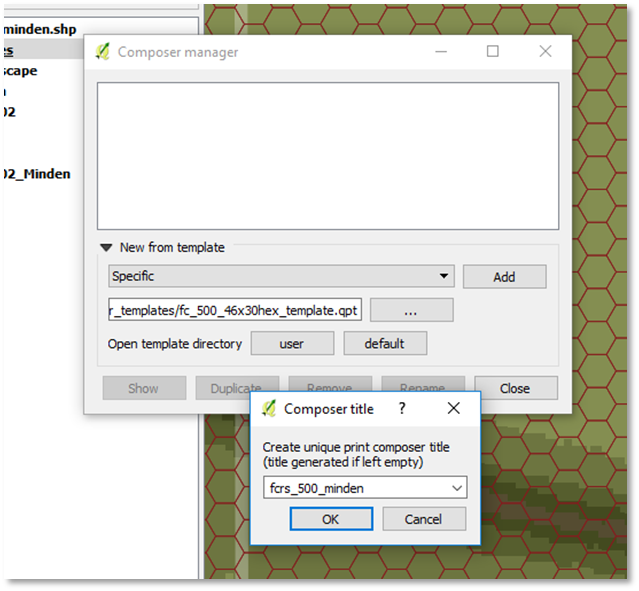Click the QGIS icon in Composer title dialog
Image resolution: width=639 pixels, height=591 pixels.
[268, 408]
